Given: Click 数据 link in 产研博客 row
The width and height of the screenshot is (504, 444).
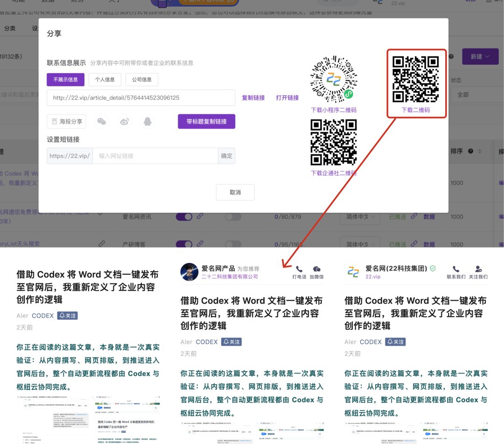Looking at the screenshot, I should click(x=429, y=244).
